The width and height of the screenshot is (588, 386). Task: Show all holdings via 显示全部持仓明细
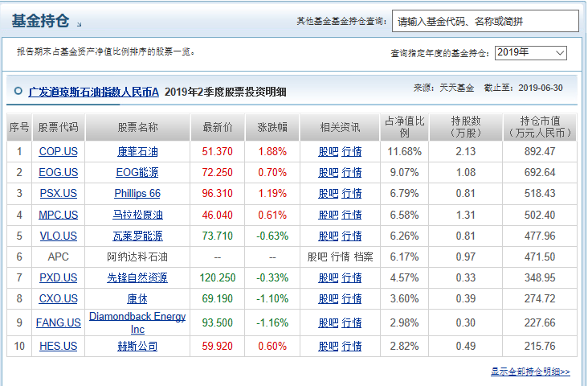530,372
